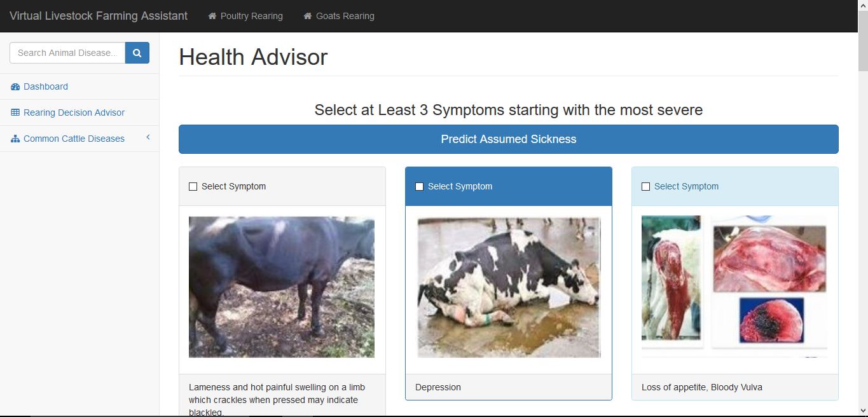Click the Rearing Decision Advisor table icon
868x417 pixels.
pyautogui.click(x=15, y=113)
